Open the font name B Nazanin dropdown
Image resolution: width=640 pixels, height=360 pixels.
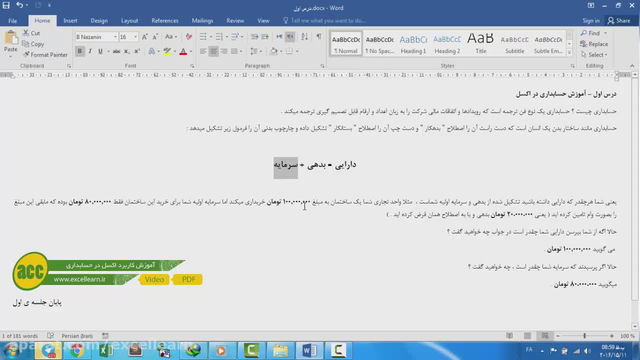pos(115,37)
